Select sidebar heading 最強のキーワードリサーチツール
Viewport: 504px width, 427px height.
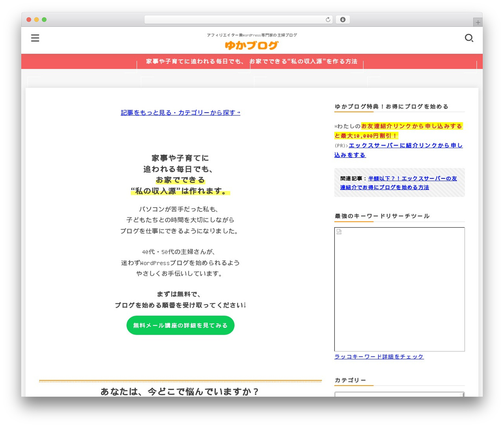pyautogui.click(x=382, y=216)
